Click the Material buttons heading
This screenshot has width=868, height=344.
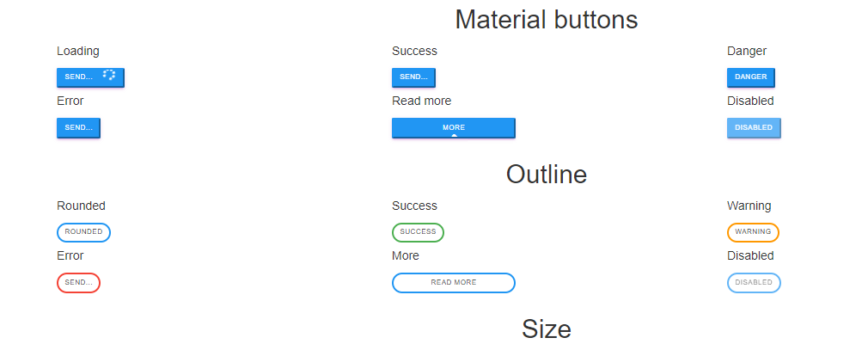(547, 20)
